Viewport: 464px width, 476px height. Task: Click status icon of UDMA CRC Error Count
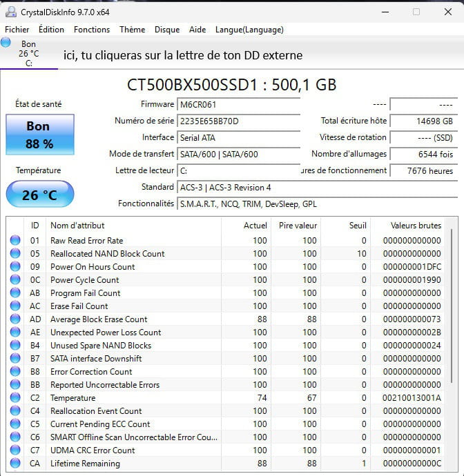pos(15,450)
